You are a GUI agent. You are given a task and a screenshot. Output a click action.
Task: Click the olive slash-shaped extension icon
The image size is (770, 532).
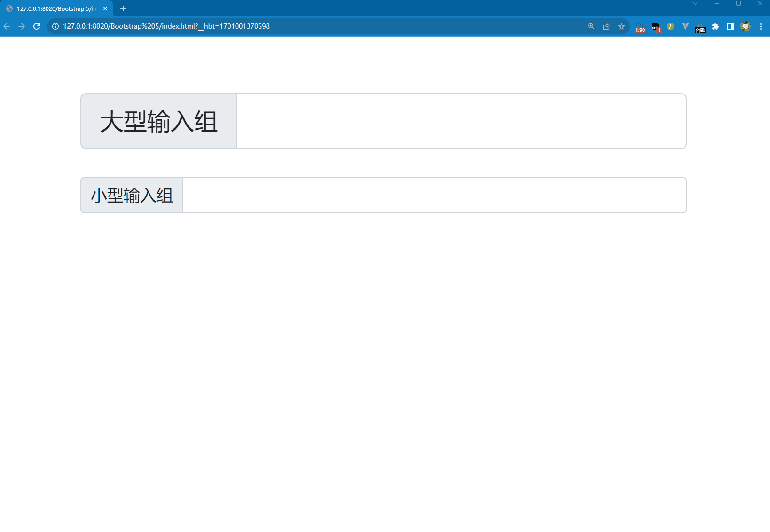point(669,27)
